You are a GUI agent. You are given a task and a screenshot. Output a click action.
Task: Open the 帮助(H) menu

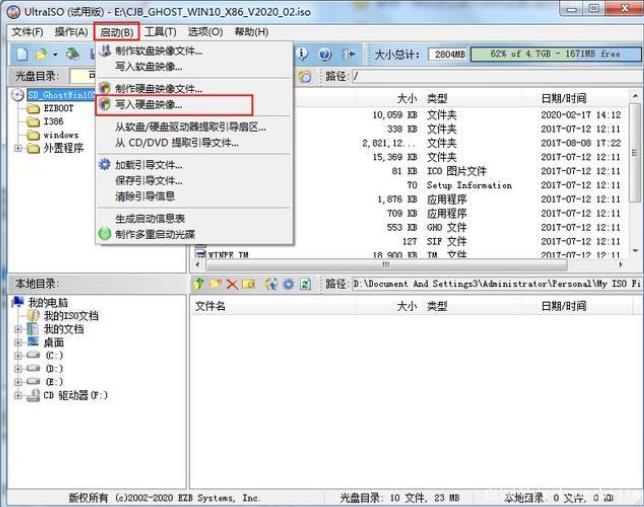click(251, 32)
